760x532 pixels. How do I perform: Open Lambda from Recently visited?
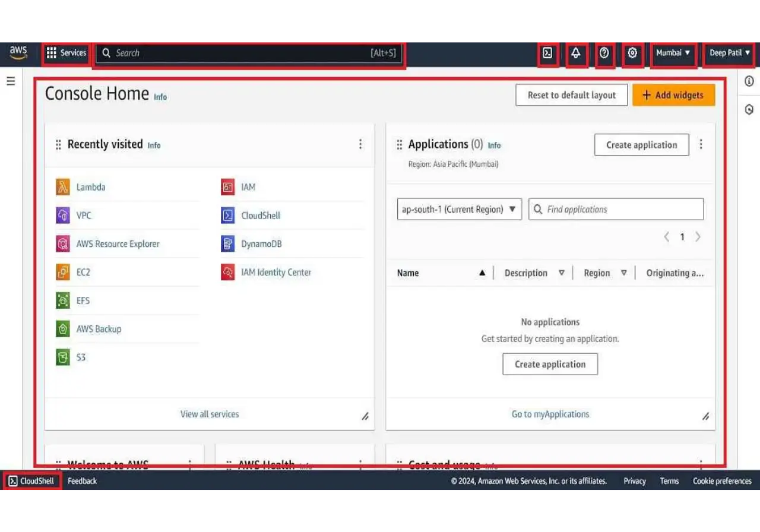point(90,187)
